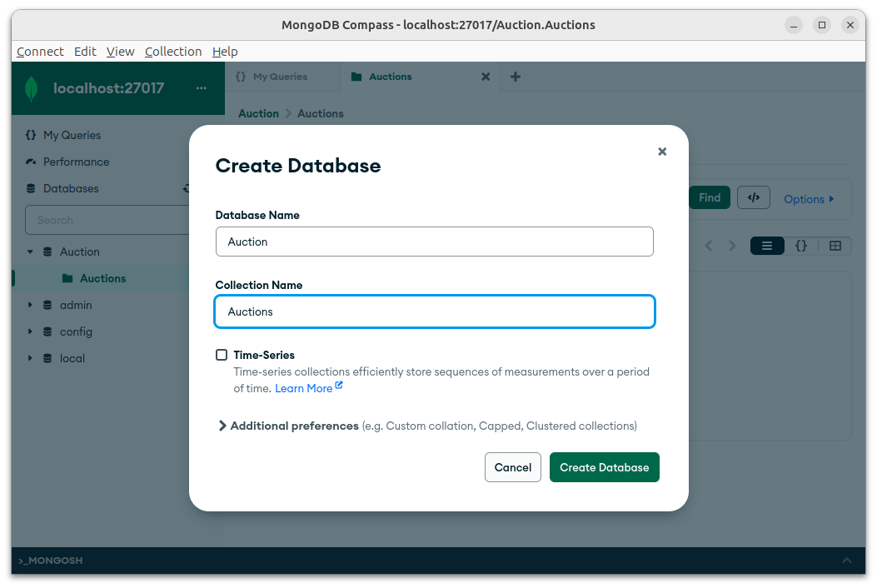The width and height of the screenshot is (877, 588).
Task: Switch to list view
Action: click(x=767, y=247)
